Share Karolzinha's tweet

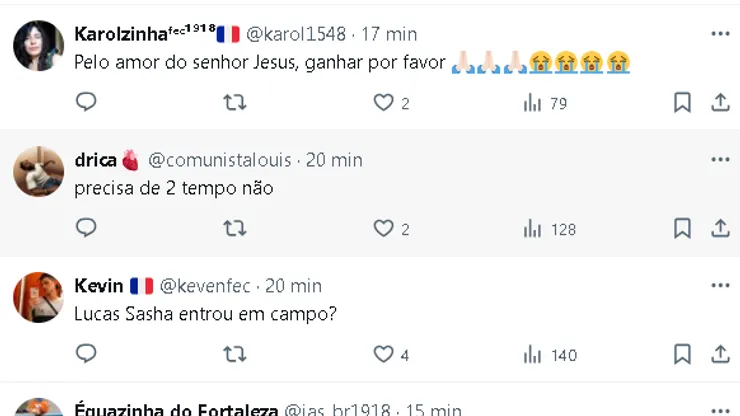tap(720, 102)
